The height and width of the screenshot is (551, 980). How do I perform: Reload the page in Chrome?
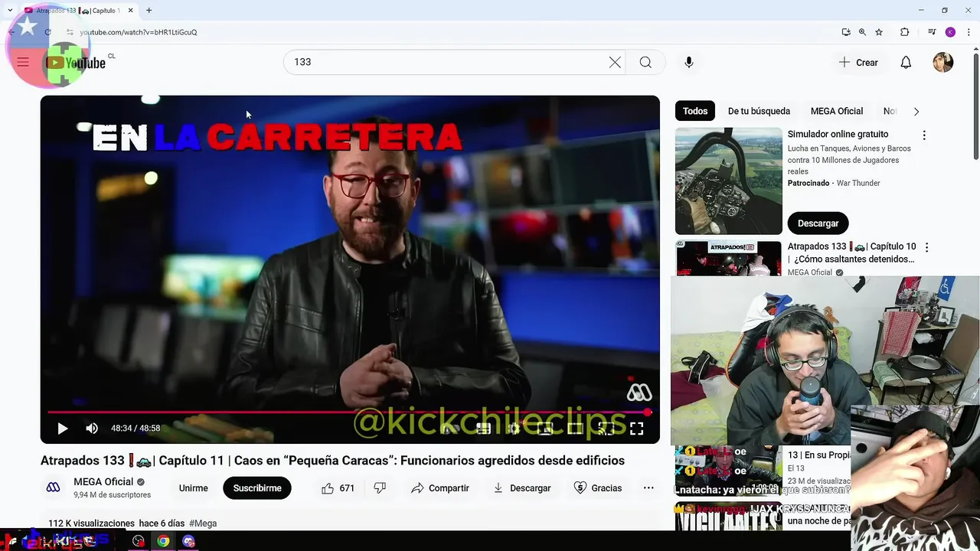[x=47, y=32]
